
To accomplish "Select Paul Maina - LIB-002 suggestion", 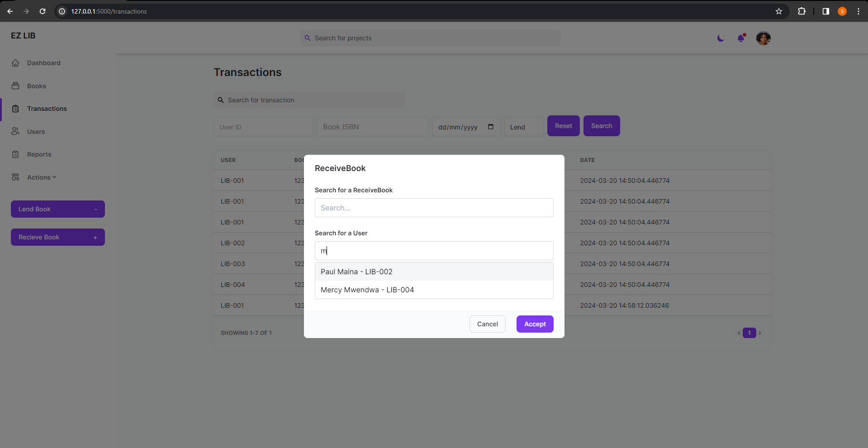I will [434, 272].
